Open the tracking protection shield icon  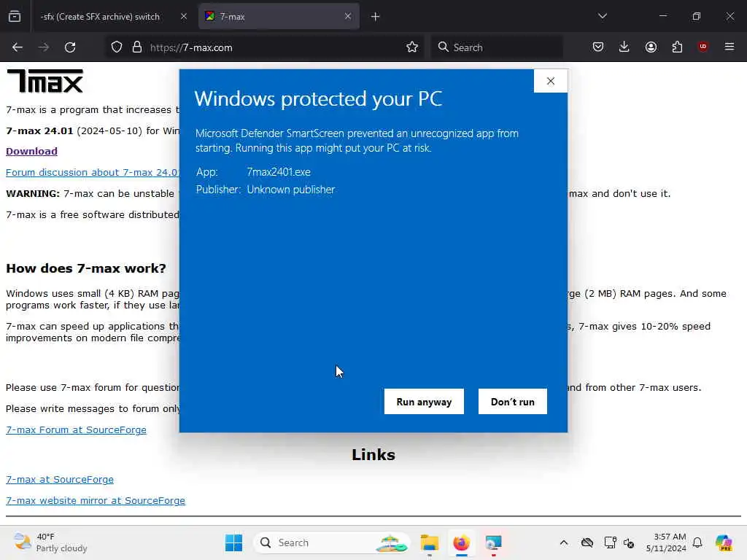pos(117,47)
